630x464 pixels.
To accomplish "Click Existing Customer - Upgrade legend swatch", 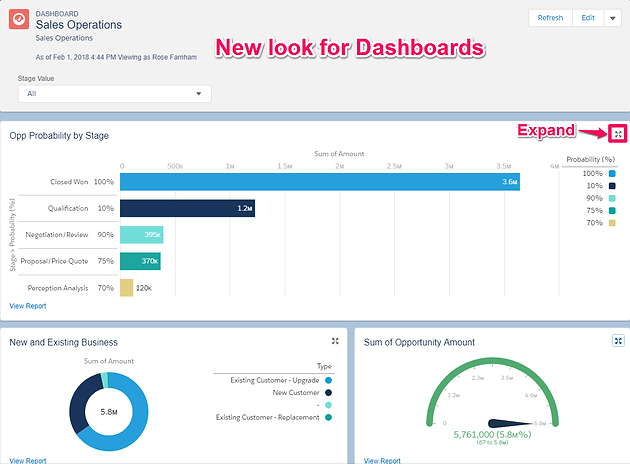I will point(328,380).
